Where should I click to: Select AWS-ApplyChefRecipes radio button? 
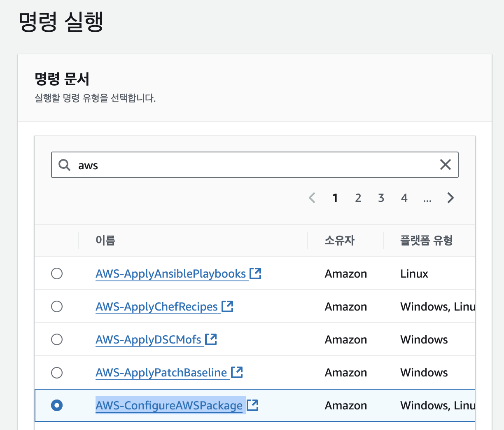tap(57, 306)
